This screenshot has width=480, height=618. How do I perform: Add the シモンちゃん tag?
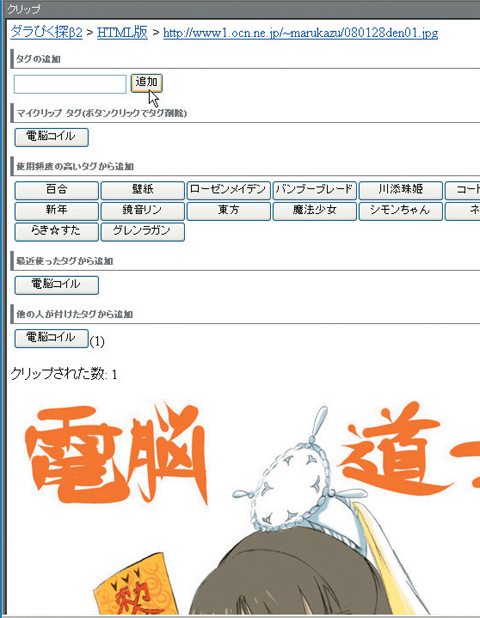point(401,211)
